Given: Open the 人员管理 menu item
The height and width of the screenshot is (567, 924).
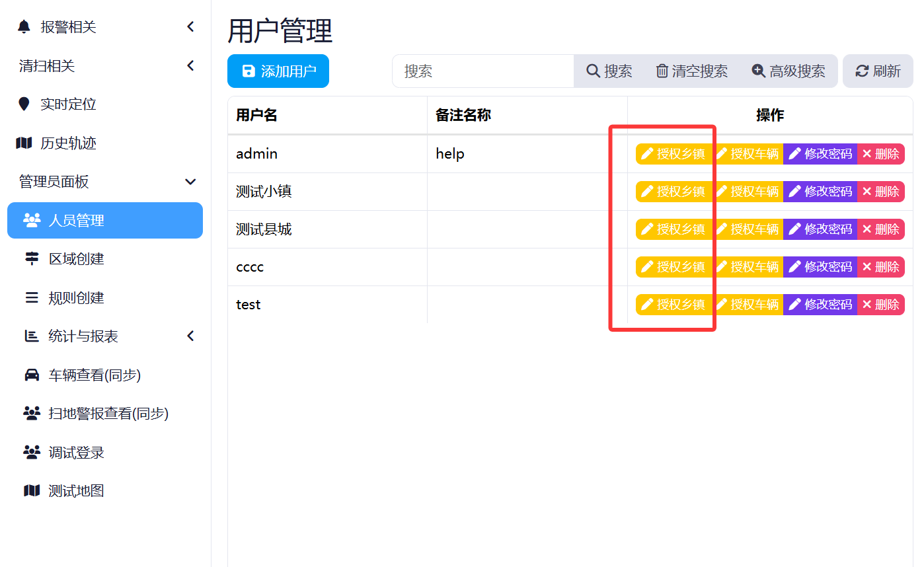Looking at the screenshot, I should (104, 221).
